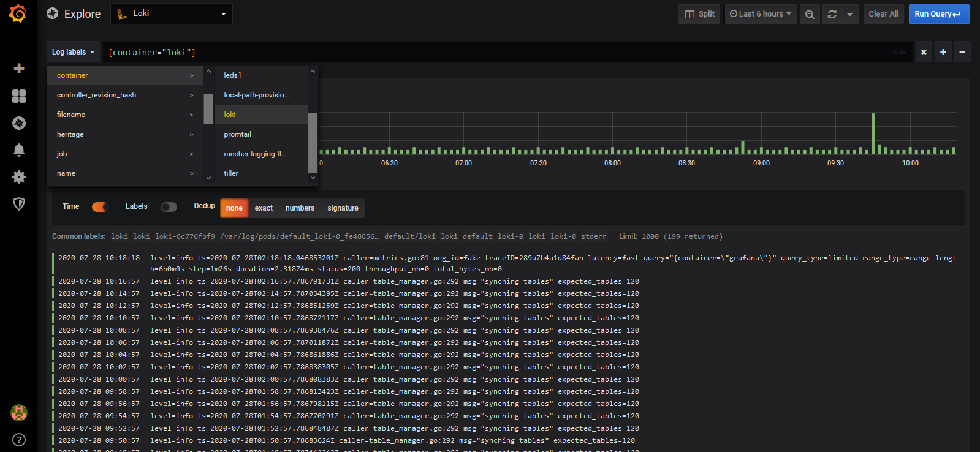The image size is (980, 452).
Task: Open the Last 6 hours time picker
Action: point(761,14)
